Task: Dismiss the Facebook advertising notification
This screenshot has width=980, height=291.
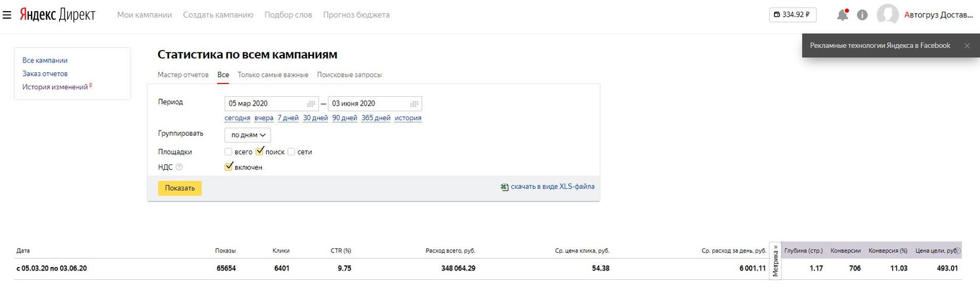Action: (x=967, y=45)
